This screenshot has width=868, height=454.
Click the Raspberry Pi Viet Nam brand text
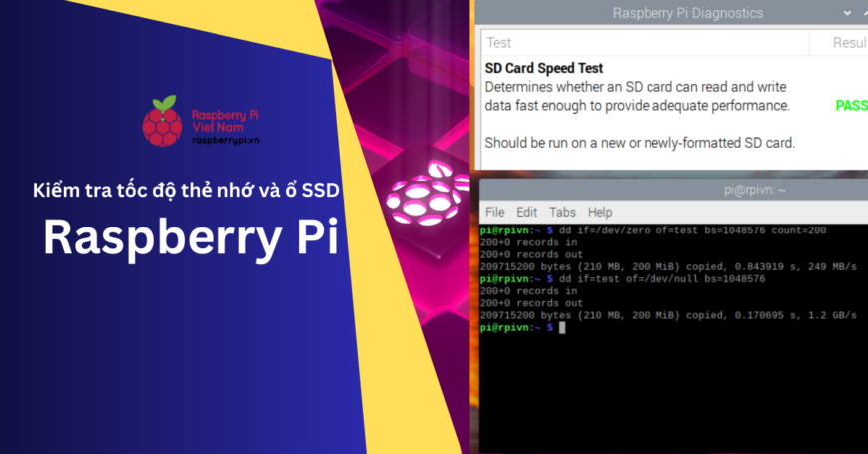click(225, 121)
